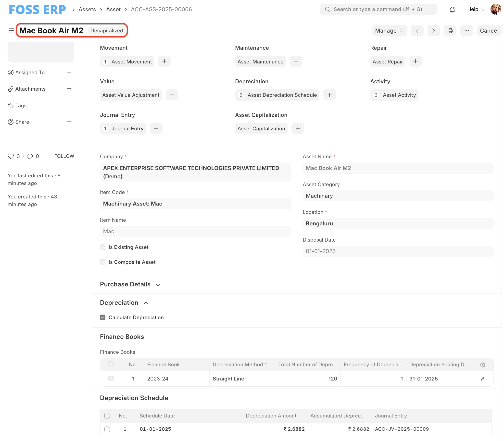Image resolution: width=504 pixels, height=441 pixels.
Task: Open the three-dots more options menu
Action: [466, 31]
